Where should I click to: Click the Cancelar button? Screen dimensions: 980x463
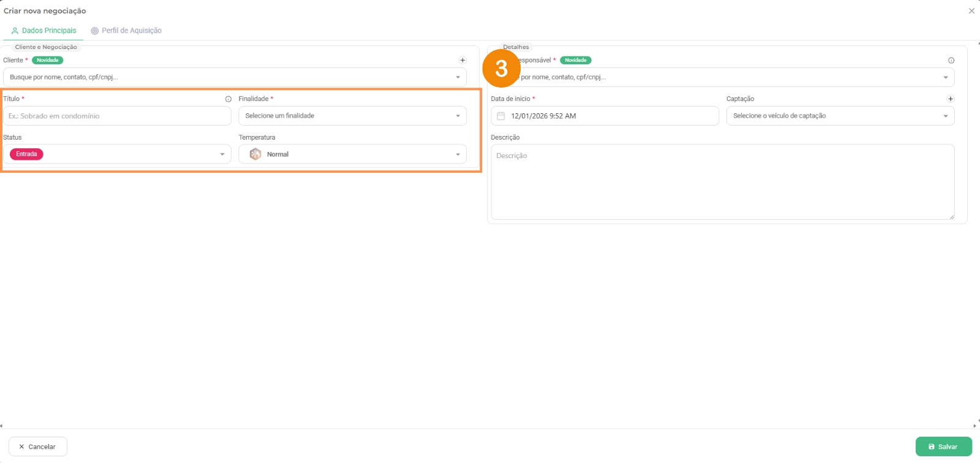(x=37, y=446)
